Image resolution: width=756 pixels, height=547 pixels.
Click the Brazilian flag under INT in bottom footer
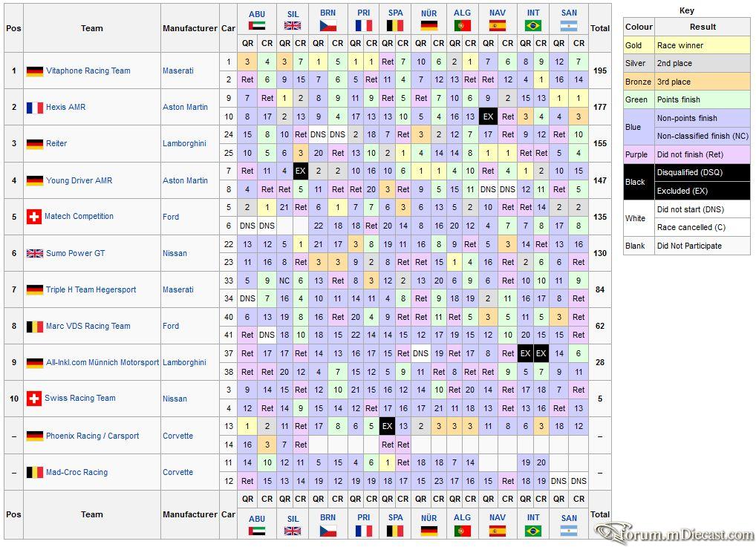pyautogui.click(x=532, y=531)
